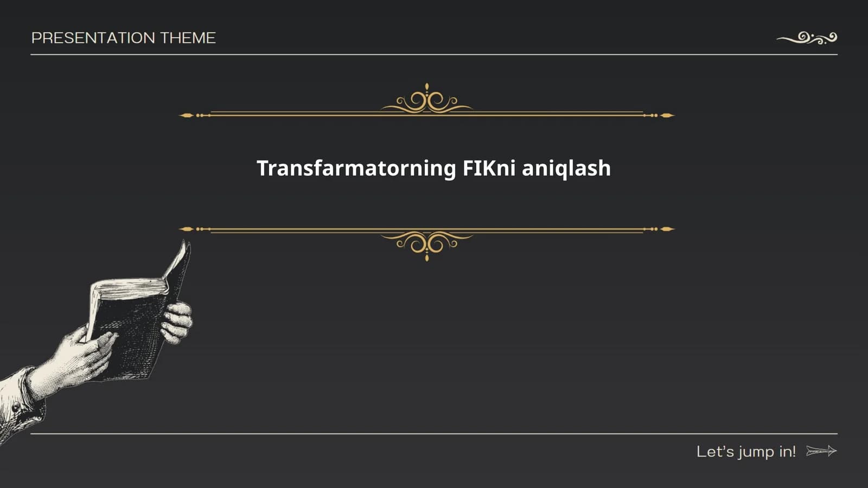Select the white rule under PRESENTATION THEME
Viewport: 868px width, 488px height.
[434, 54]
